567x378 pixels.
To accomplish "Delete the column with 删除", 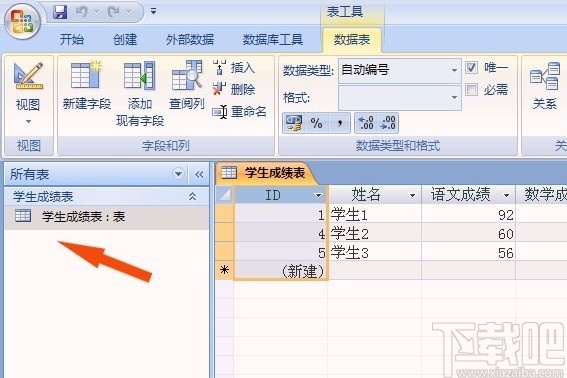I will (x=234, y=89).
